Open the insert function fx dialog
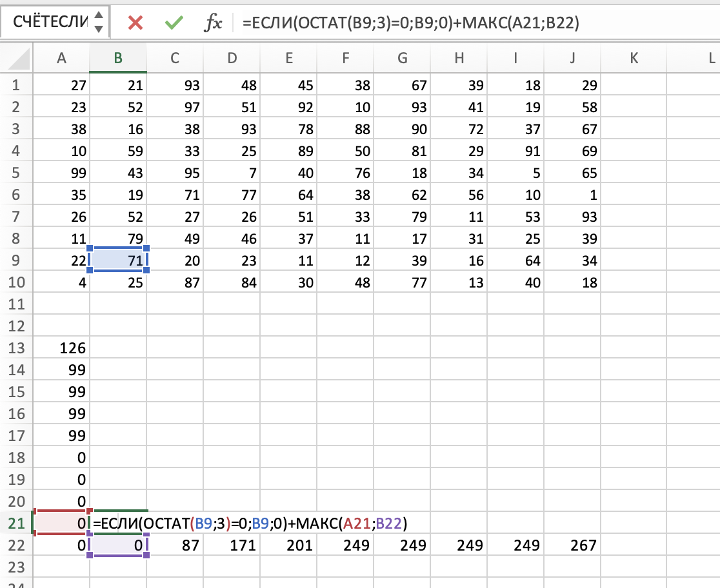Viewport: 720px width, 588px height. pyautogui.click(x=213, y=23)
